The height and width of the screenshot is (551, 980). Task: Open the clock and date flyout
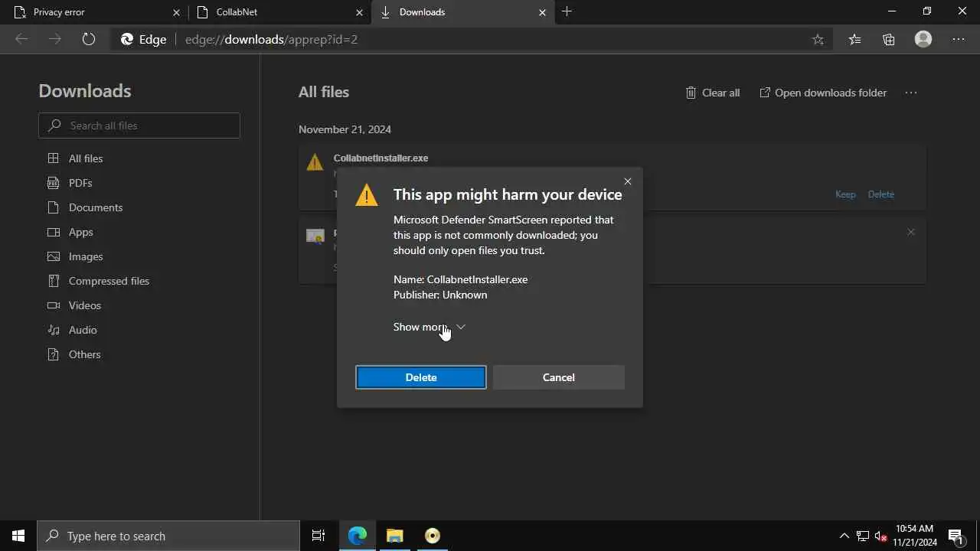(915, 536)
